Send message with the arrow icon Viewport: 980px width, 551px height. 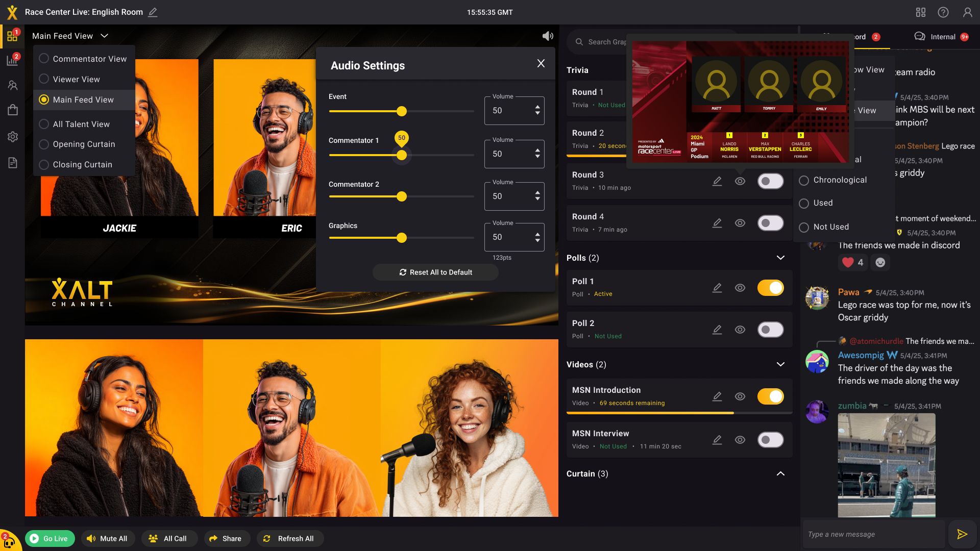coord(962,534)
